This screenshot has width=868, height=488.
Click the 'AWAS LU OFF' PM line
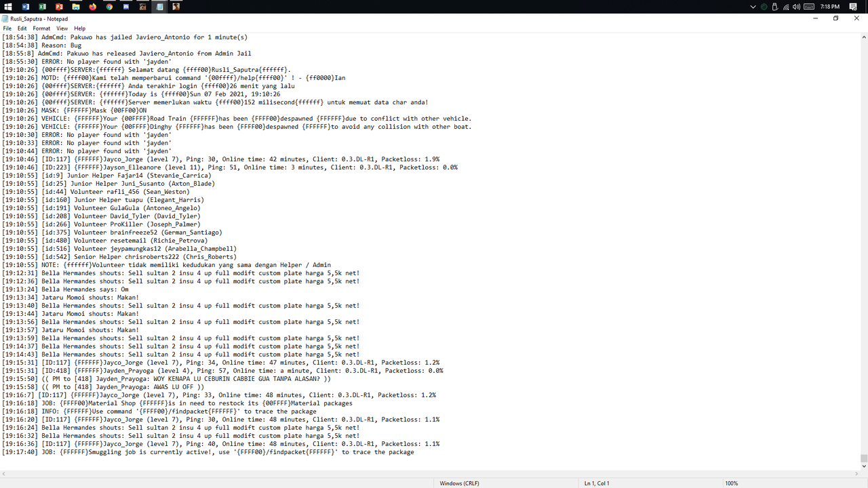pyautogui.click(x=103, y=387)
